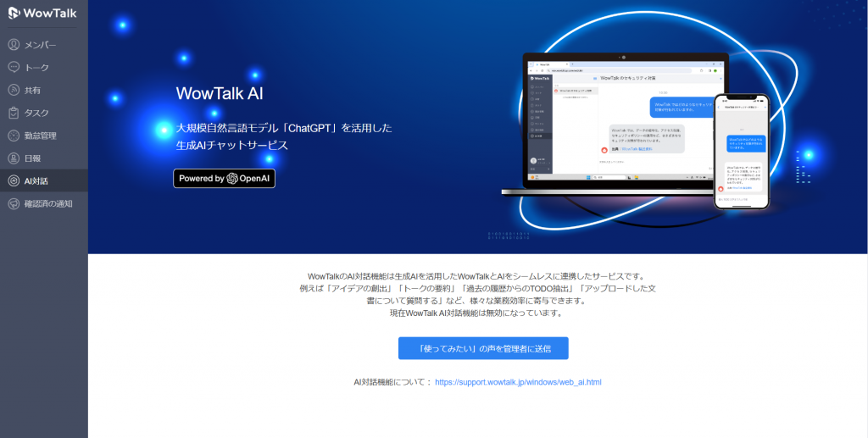Click the laptop screenshot illustration

coord(615,125)
